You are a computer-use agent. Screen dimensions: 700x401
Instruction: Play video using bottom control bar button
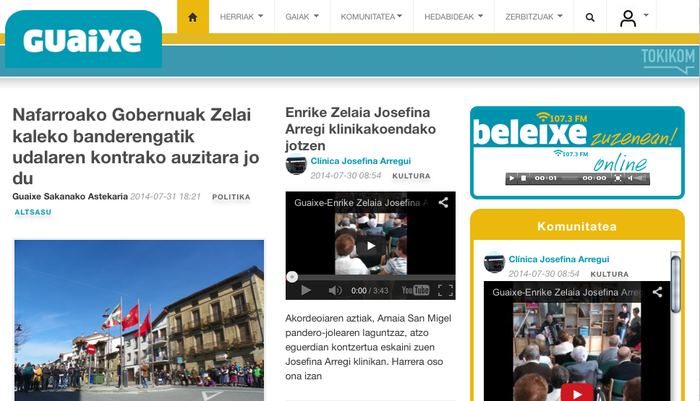click(306, 290)
